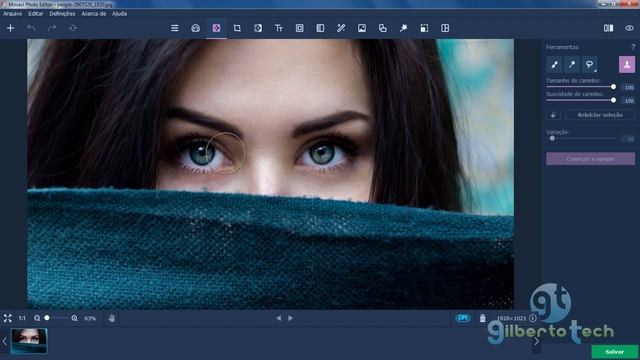Select the purple object removal tool
Screen dimensions: 640x360
click(x=216, y=28)
